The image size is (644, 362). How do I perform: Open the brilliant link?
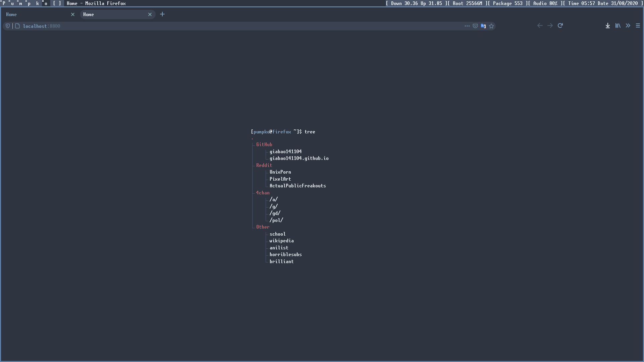281,261
